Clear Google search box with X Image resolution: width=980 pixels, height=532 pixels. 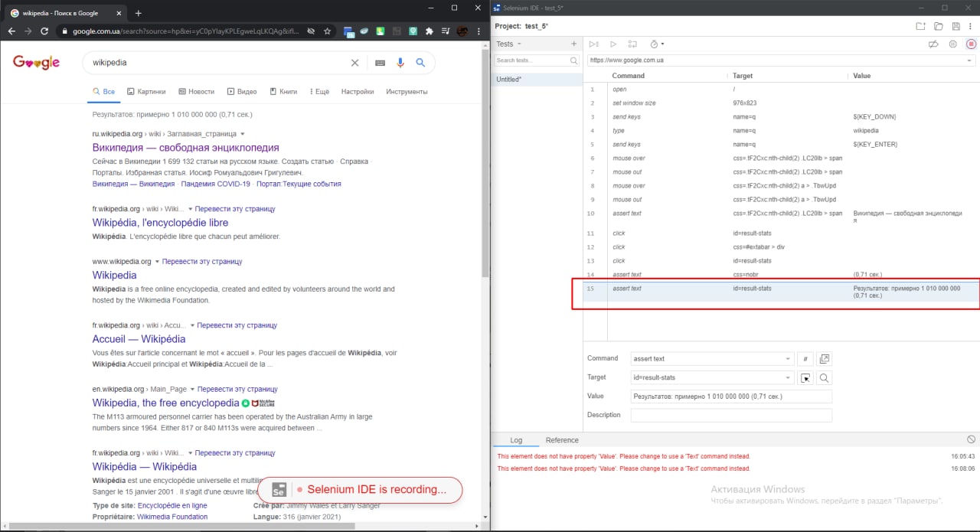coord(354,63)
